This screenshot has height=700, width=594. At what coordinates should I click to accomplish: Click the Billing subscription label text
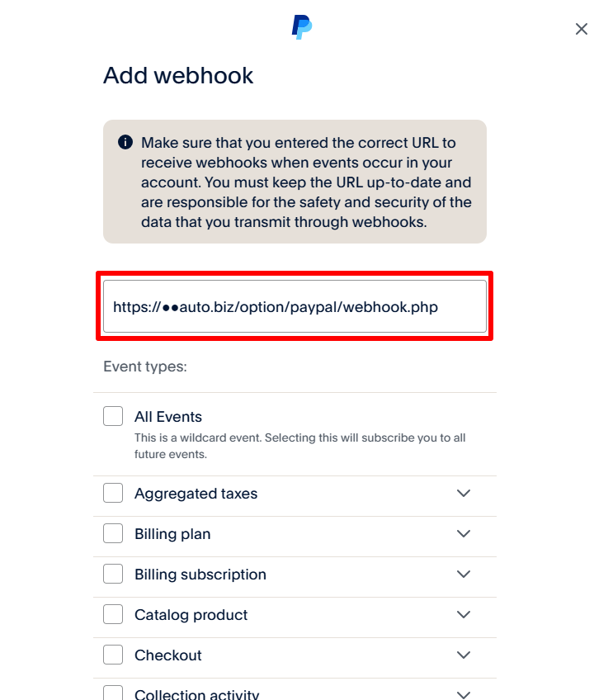[200, 575]
